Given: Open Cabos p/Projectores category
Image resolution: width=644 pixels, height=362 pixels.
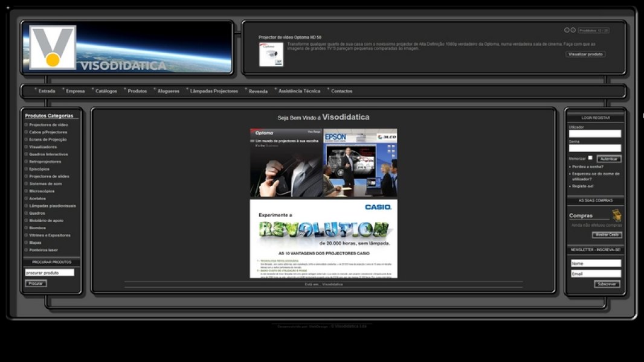Looking at the screenshot, I should pos(48,132).
